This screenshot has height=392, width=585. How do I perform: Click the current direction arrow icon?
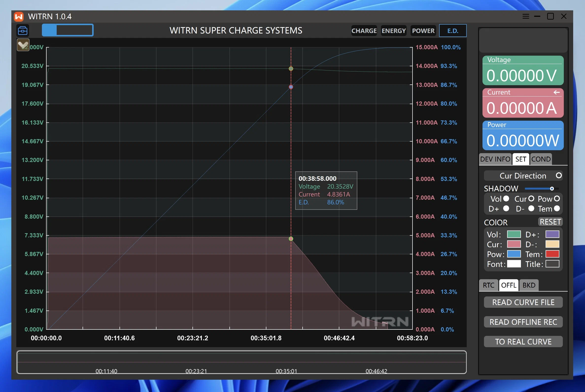point(556,93)
